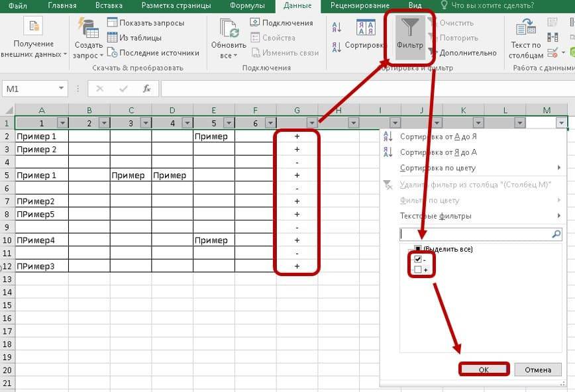Click the search magnifier in filter box
Screen dimensions: 575x392
pos(556,234)
